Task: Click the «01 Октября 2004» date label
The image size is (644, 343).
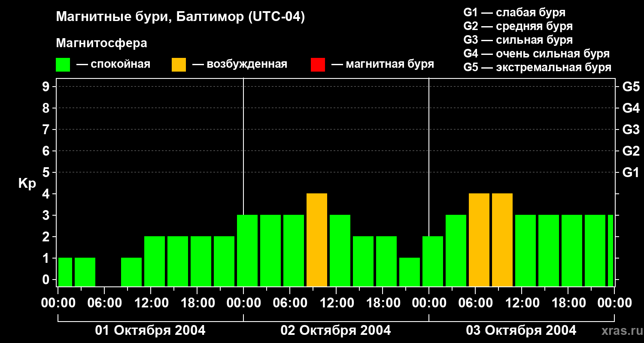Action: pyautogui.click(x=150, y=331)
